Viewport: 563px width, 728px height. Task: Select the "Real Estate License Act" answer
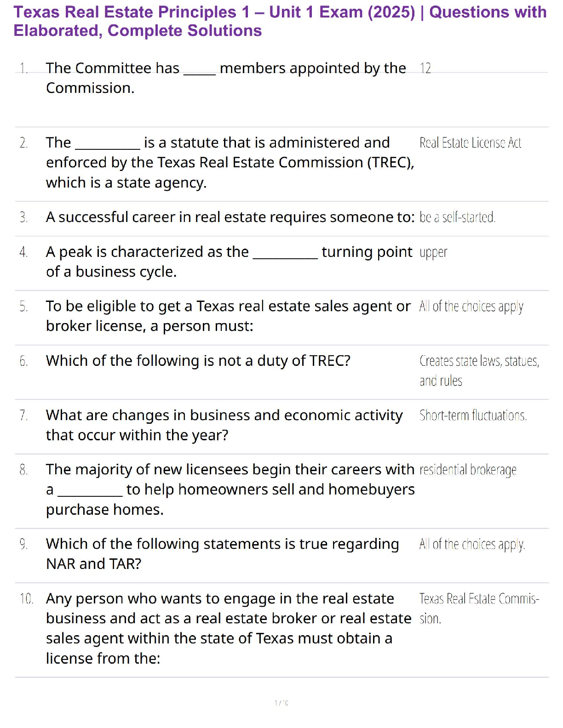click(470, 143)
